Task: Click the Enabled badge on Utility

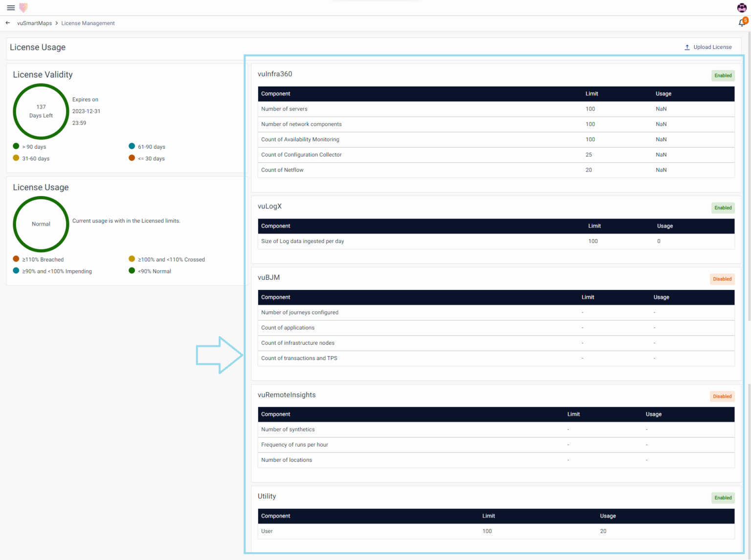Action: point(723,498)
